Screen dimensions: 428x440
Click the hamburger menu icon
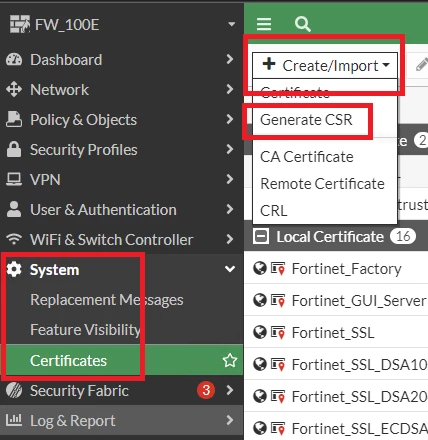[x=264, y=24]
